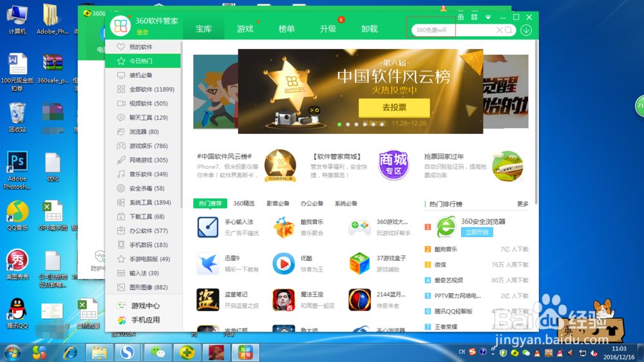Select 今日热门 in sidebar

pyautogui.click(x=143, y=61)
